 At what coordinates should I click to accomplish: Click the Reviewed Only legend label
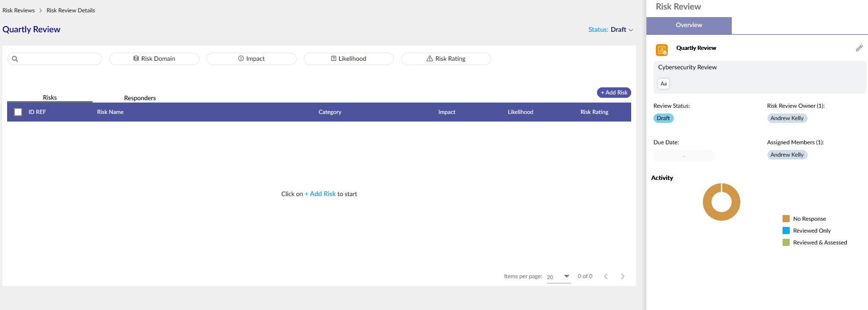812,231
